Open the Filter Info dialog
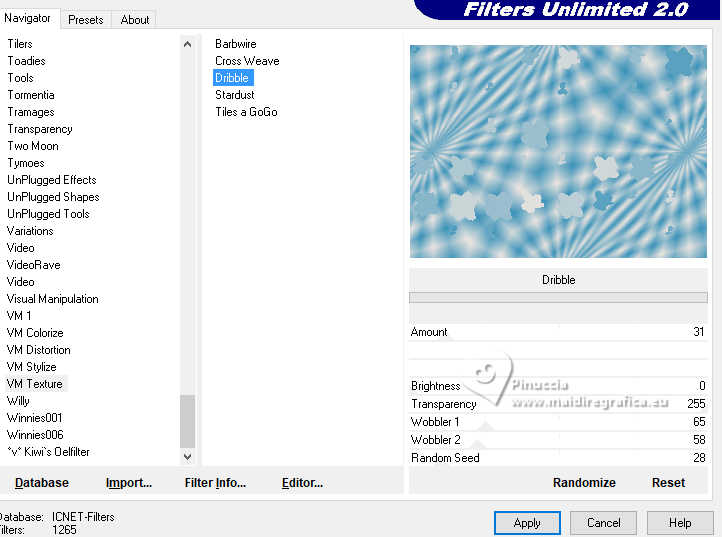 [215, 482]
